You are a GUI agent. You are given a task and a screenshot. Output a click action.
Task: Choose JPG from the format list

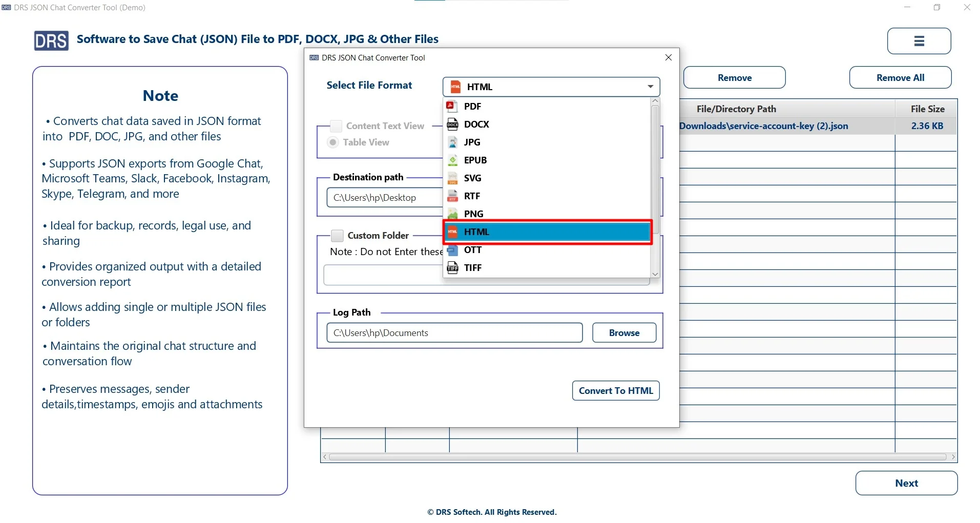click(547, 142)
